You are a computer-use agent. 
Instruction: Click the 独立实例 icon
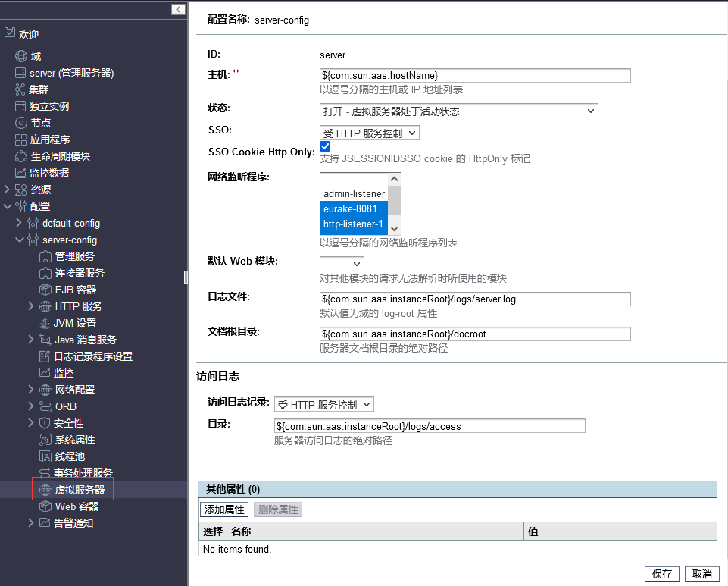(x=20, y=106)
